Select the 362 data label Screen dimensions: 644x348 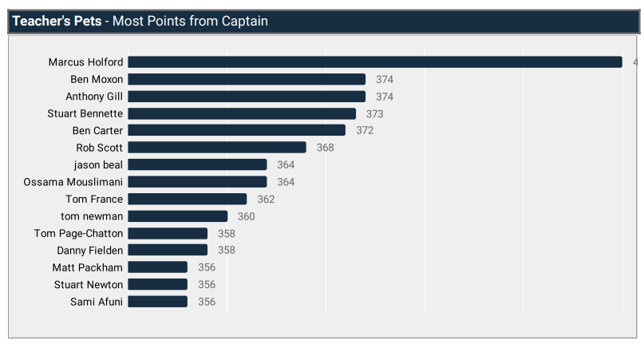266,200
